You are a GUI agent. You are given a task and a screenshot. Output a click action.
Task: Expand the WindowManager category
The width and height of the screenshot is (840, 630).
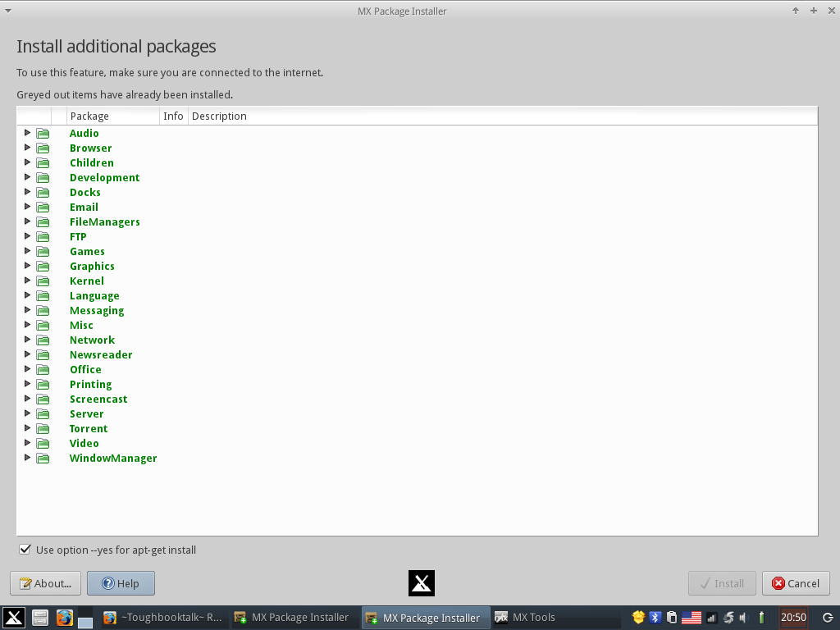pyautogui.click(x=27, y=458)
